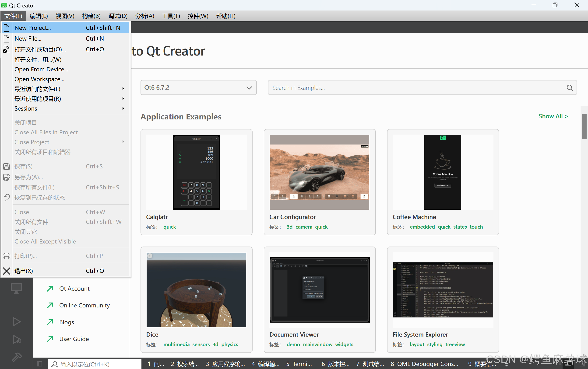Click the Run play icon in sidebar
The image size is (588, 369).
click(16, 322)
